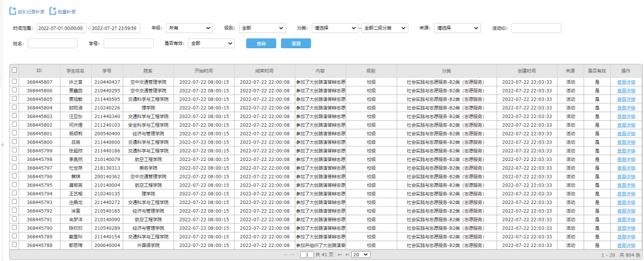The image size is (644, 261).
Task: Jump to the last page arrow in pager
Action: [347, 255]
